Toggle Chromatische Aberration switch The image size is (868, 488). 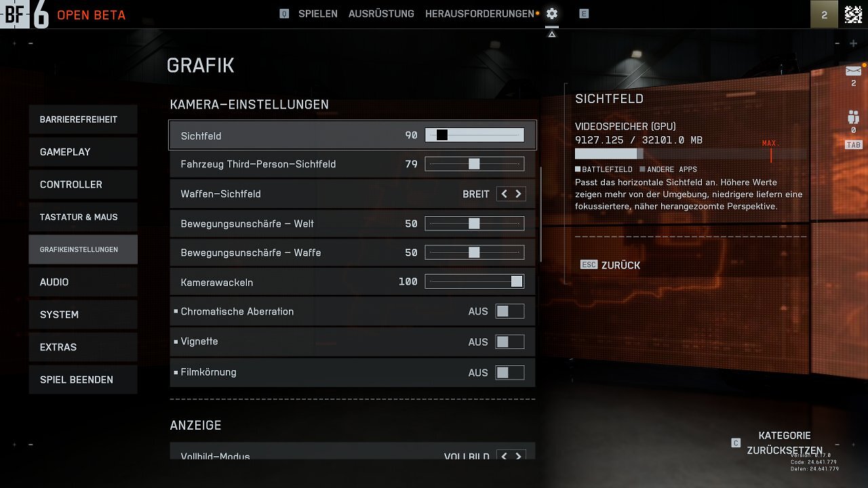[x=509, y=312]
